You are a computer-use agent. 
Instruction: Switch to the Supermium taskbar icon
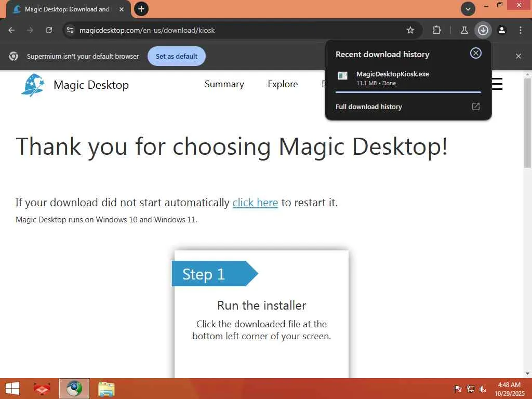[x=74, y=389]
